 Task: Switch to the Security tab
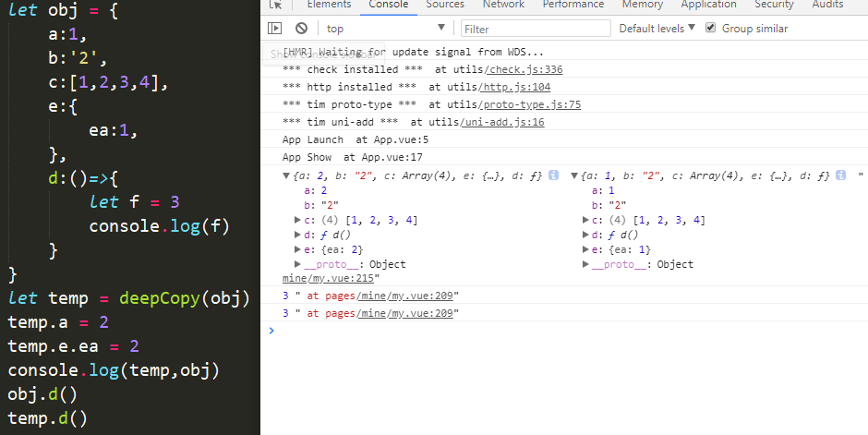coord(774,5)
